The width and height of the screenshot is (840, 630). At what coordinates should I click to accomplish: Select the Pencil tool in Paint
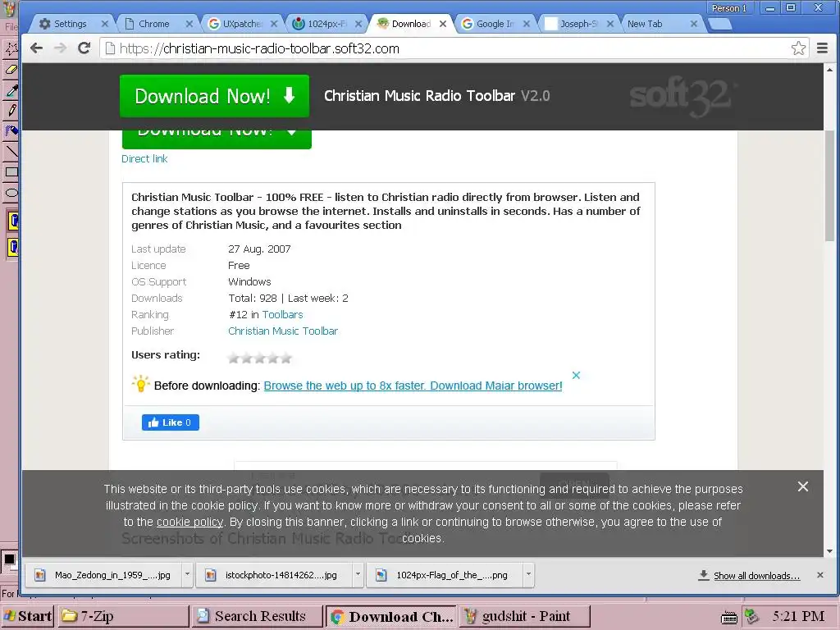click(11, 111)
